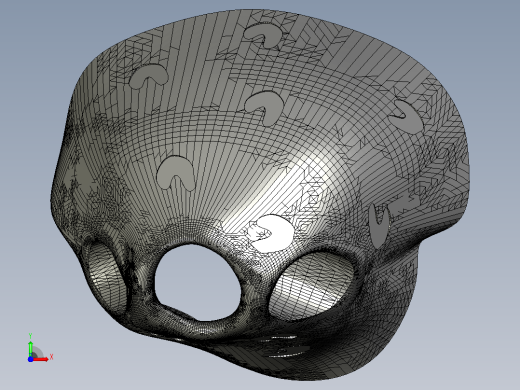
Task: Click the green Y axis arrow of the triad
Action: tap(30, 348)
